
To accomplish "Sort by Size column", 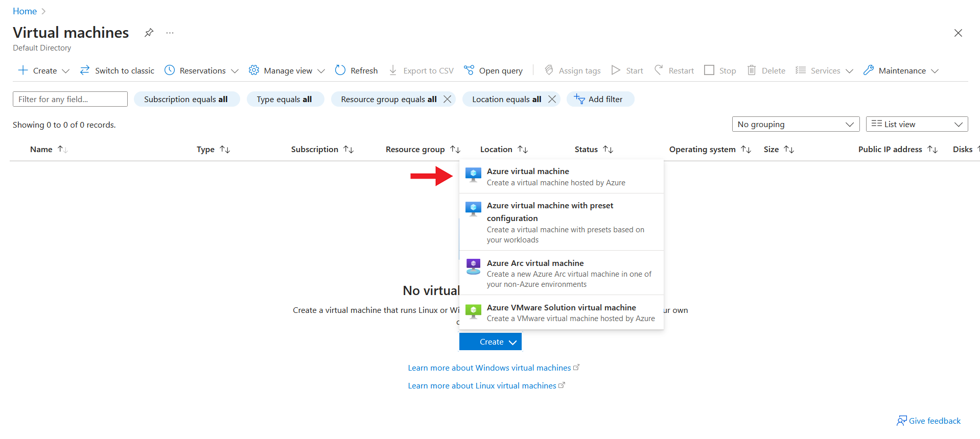I will pos(779,149).
